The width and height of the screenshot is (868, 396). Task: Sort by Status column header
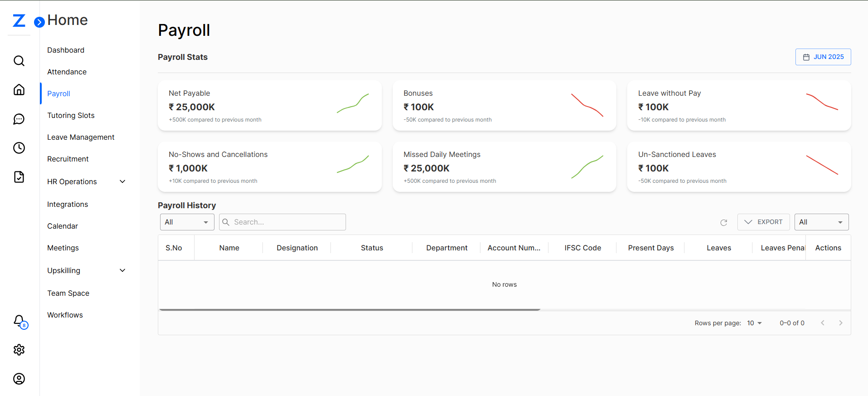pyautogui.click(x=372, y=248)
